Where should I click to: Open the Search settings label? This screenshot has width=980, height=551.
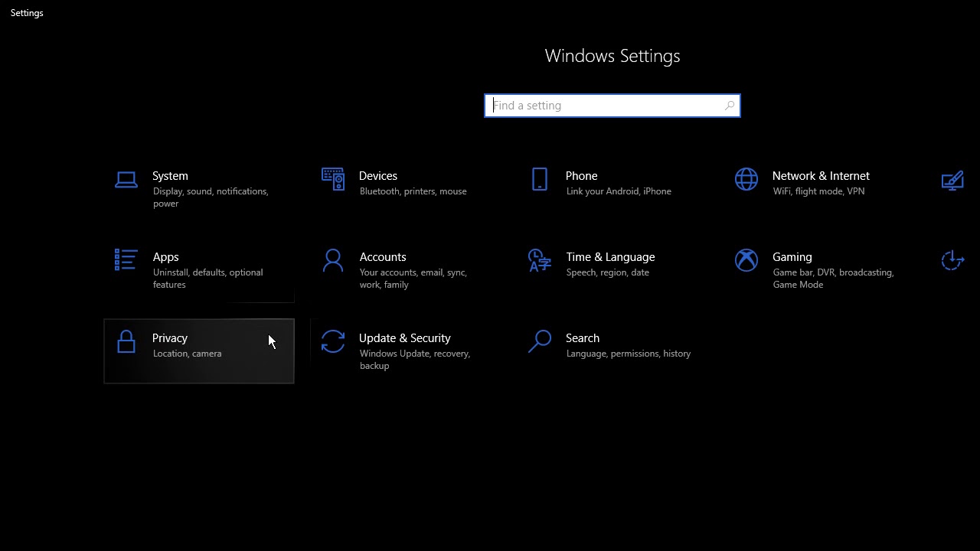point(583,338)
